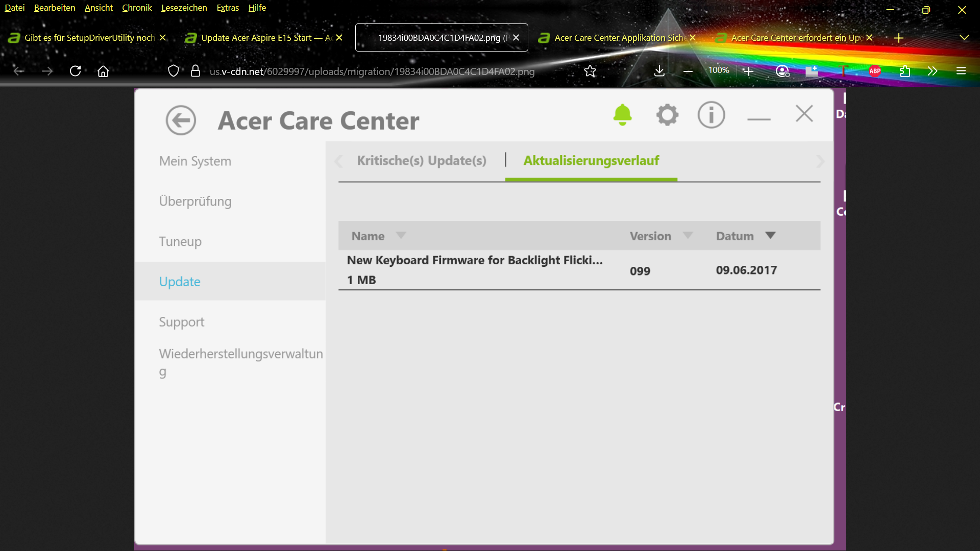Open the Bearbeiten menu
The width and height of the screenshot is (980, 551).
coord(55,8)
